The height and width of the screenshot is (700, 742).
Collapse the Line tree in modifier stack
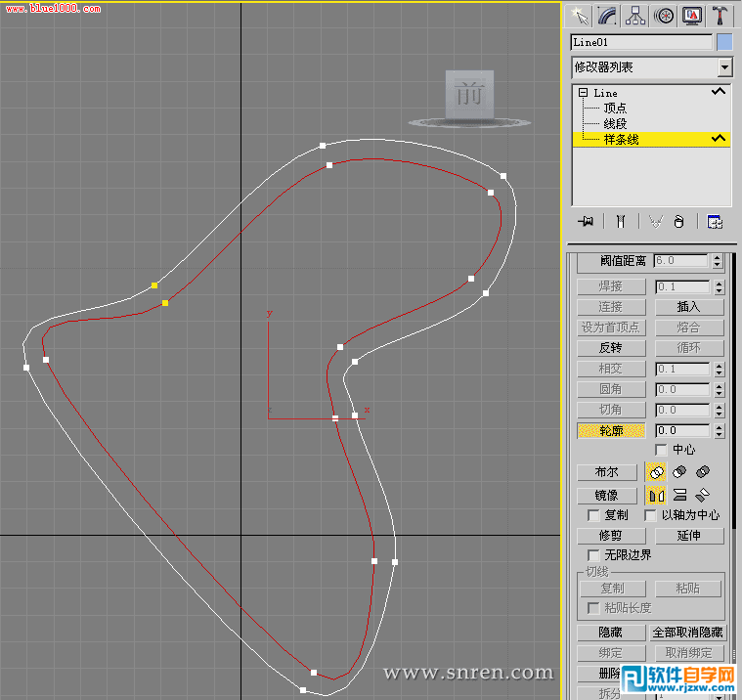pos(583,93)
